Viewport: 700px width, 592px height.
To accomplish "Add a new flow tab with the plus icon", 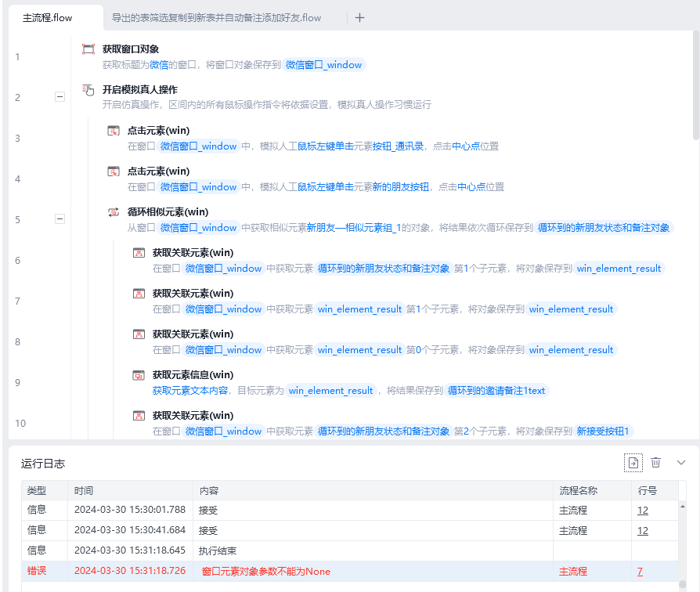I will point(359,18).
